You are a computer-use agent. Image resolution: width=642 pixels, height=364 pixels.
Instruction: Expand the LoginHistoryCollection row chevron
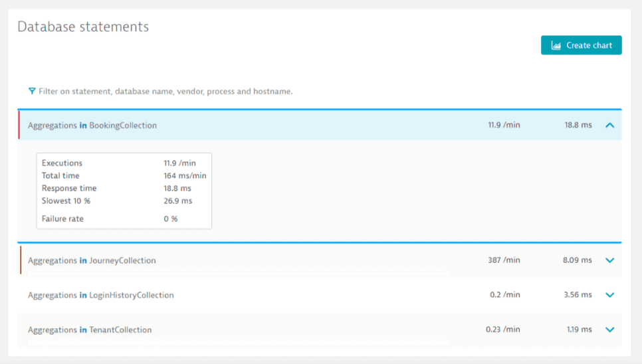tap(610, 295)
